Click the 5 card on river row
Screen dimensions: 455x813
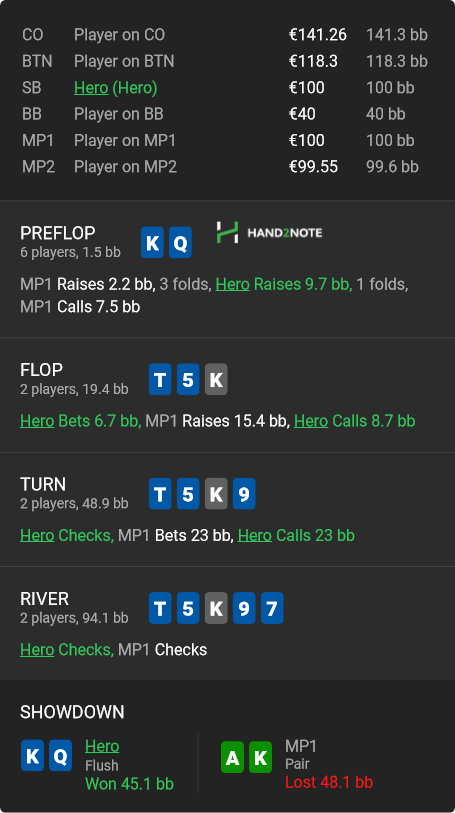(188, 608)
